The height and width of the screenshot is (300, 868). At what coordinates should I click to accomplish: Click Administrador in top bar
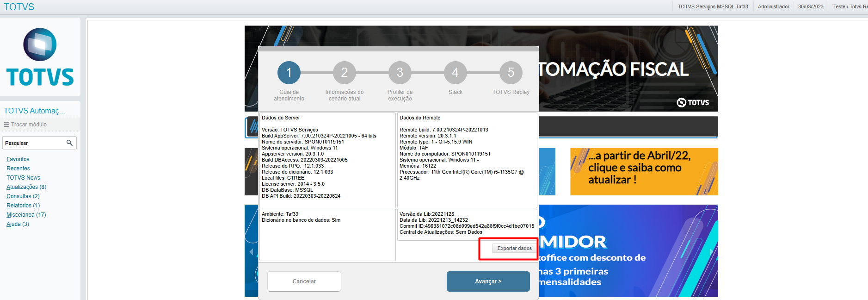[774, 6]
